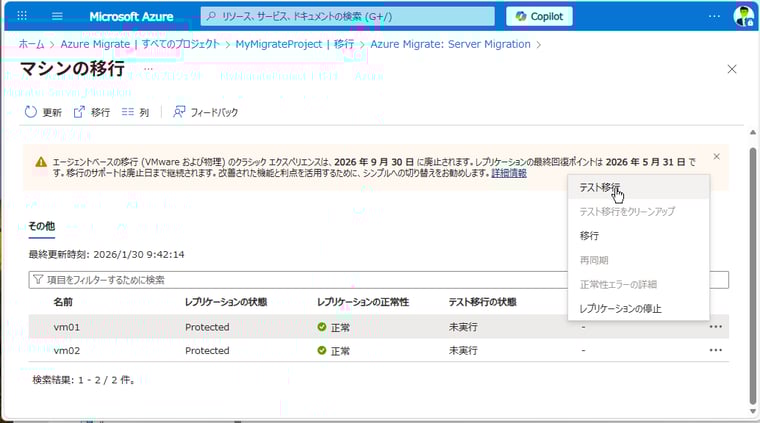Open the header ellipsis overflow menu
This screenshot has height=423, width=760.
tap(714, 16)
